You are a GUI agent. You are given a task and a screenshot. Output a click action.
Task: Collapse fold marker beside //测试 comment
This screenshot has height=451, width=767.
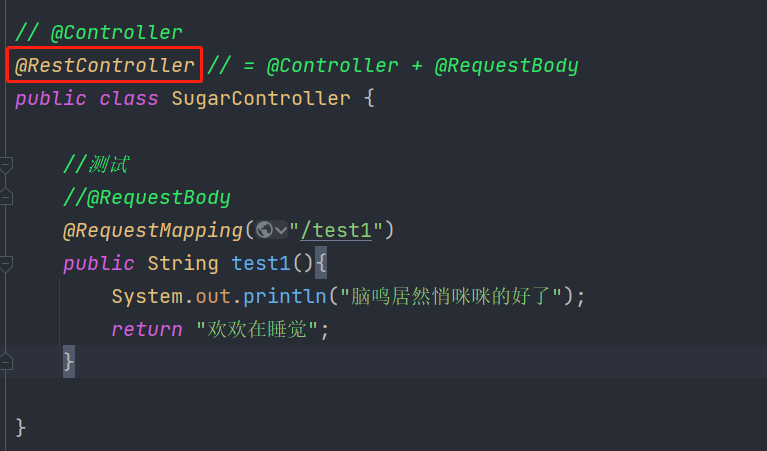[x=6, y=164]
